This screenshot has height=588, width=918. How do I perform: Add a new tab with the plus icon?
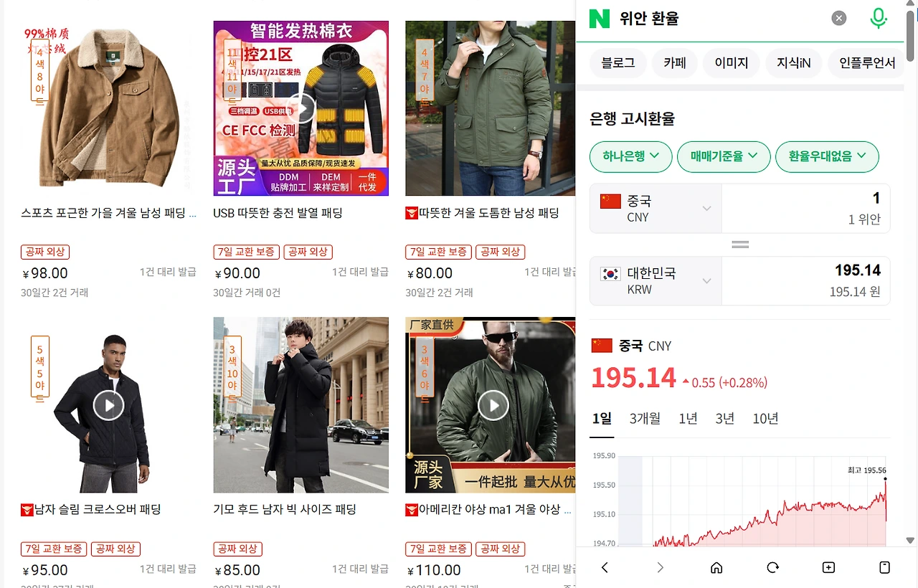tap(828, 567)
